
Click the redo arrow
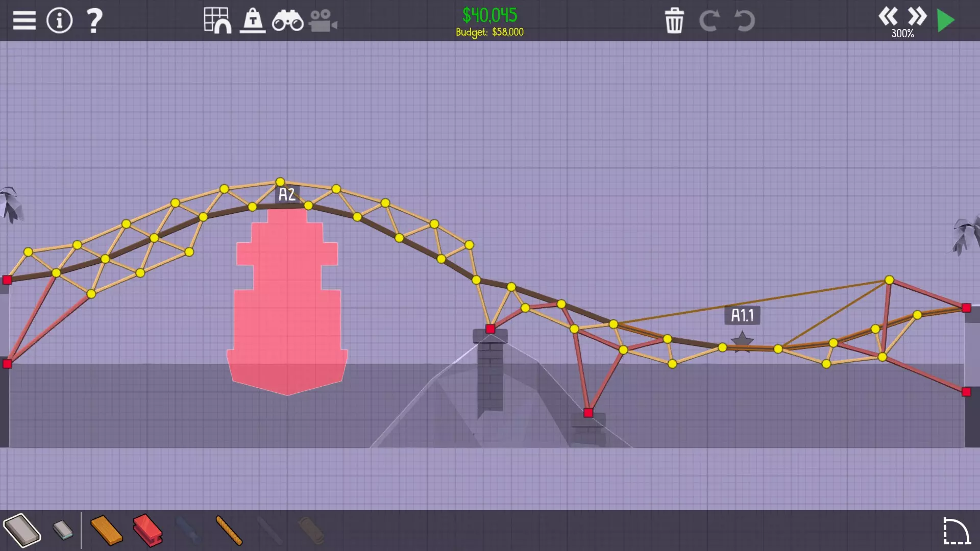point(709,21)
